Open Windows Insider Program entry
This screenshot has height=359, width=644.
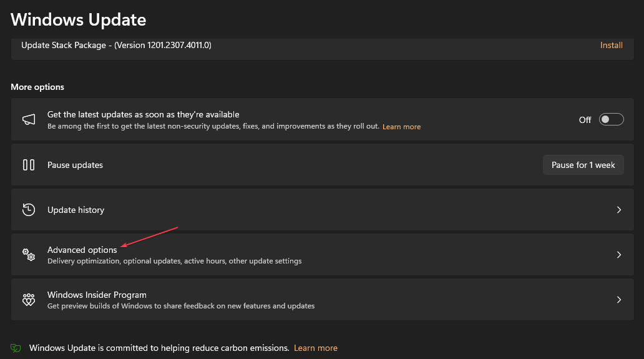click(323, 300)
